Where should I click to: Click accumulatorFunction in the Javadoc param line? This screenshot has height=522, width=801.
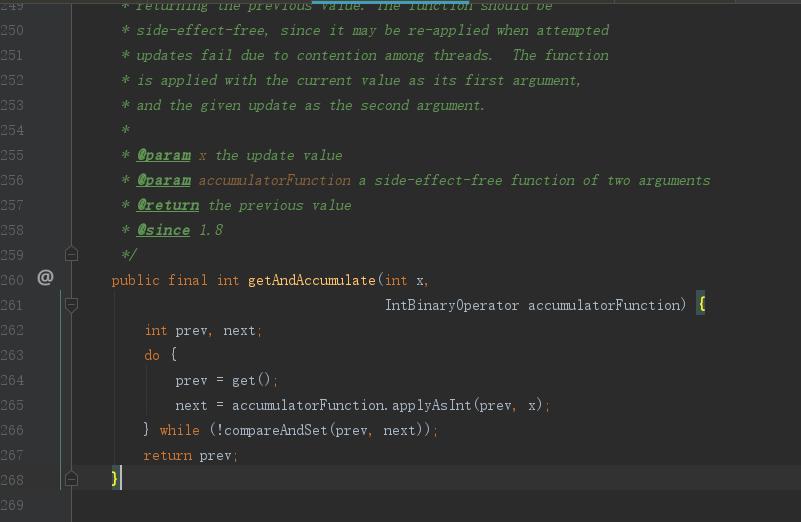tap(275, 180)
